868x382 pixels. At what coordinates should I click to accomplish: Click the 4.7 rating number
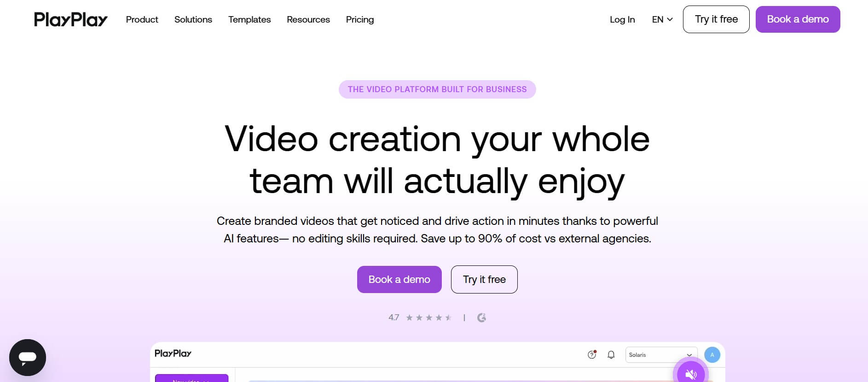[x=393, y=317]
